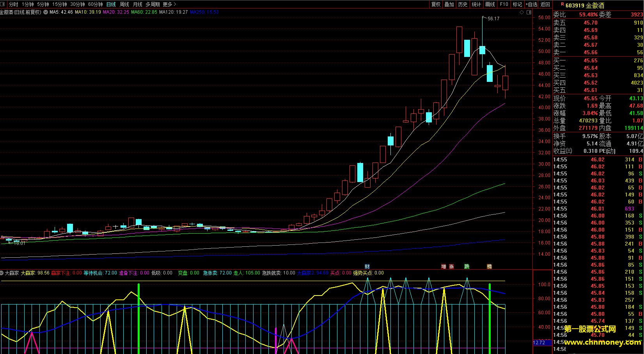
Task: Click the 大赢家: 98.56 indicator value
Action: point(35,273)
